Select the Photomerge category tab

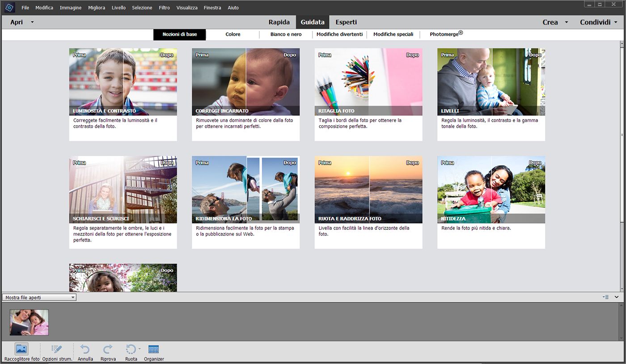tap(446, 34)
